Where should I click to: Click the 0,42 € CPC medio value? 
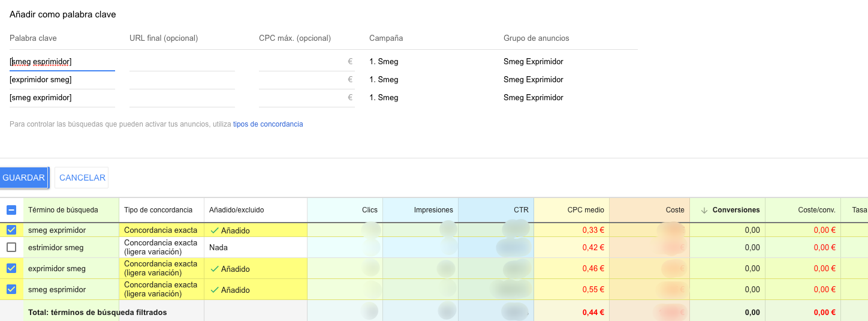pos(593,247)
